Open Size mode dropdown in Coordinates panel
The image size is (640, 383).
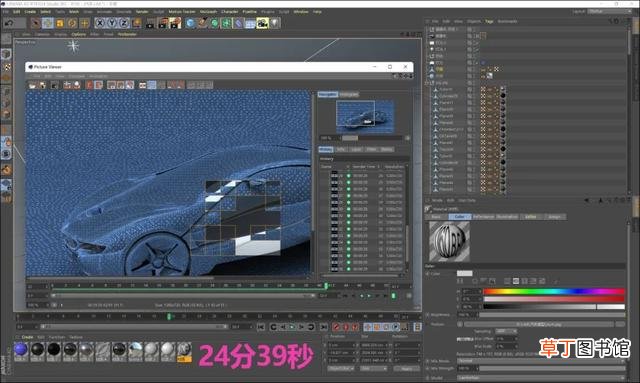coord(373,369)
